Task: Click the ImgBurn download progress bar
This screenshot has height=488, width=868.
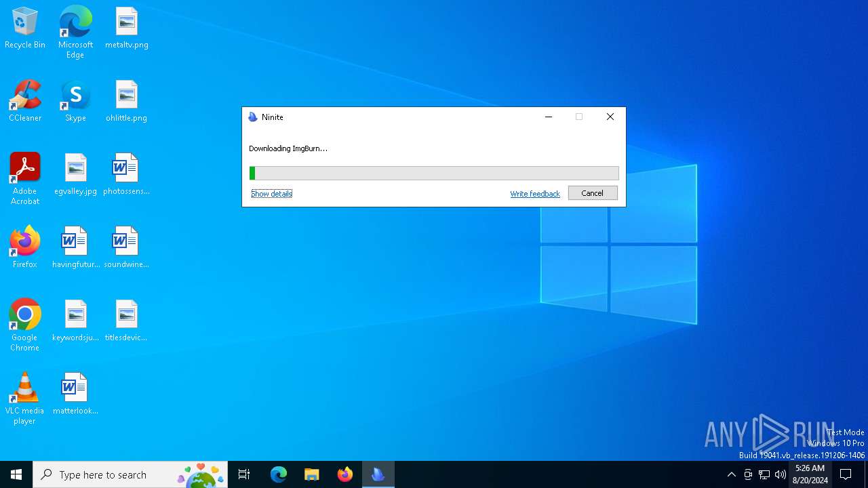Action: point(434,174)
